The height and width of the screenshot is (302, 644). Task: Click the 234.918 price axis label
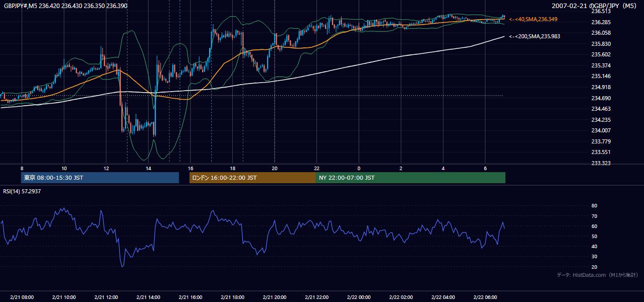[x=601, y=87]
